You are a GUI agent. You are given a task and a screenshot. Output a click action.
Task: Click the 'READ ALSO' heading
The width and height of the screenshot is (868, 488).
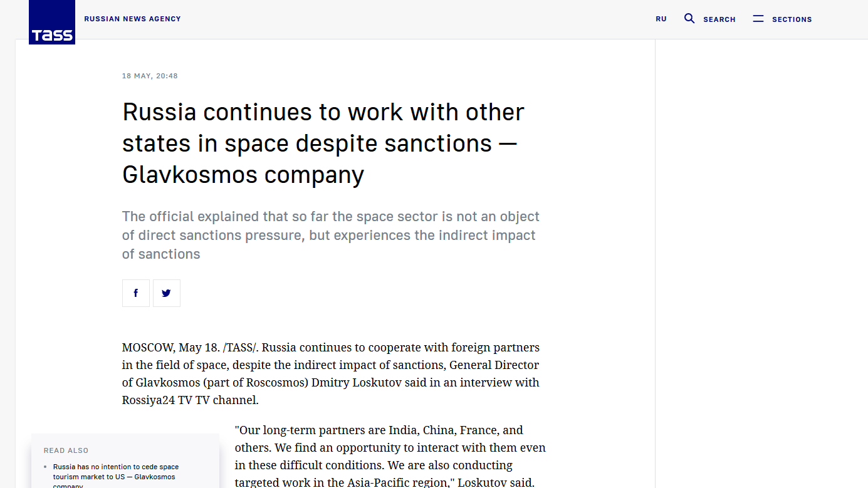pyautogui.click(x=66, y=450)
